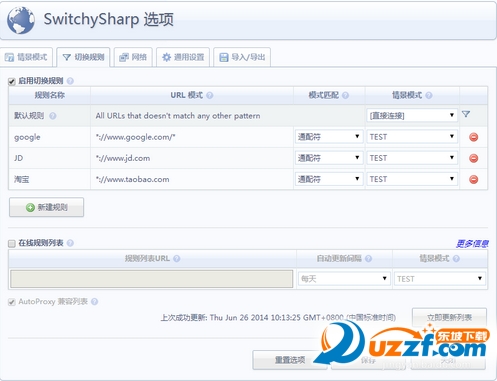Screen dimensions: 497x381
Task: Switch to the 情景模式 tab
Action: [x=26, y=57]
